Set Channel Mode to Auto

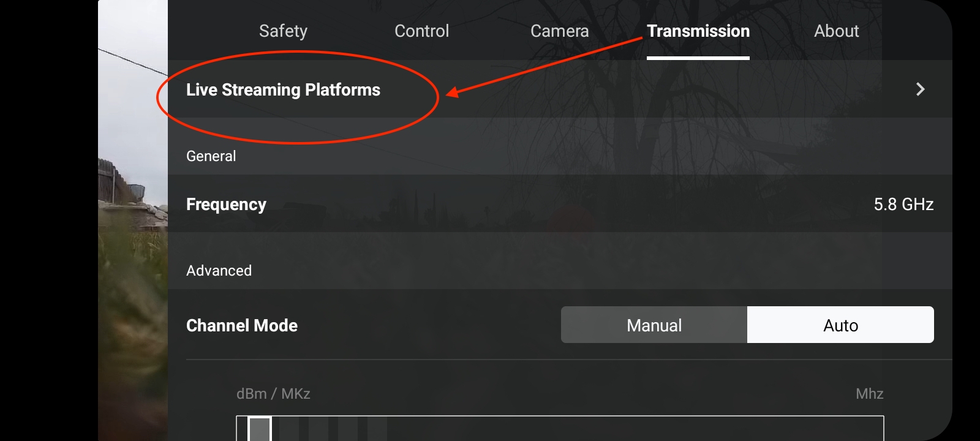840,325
